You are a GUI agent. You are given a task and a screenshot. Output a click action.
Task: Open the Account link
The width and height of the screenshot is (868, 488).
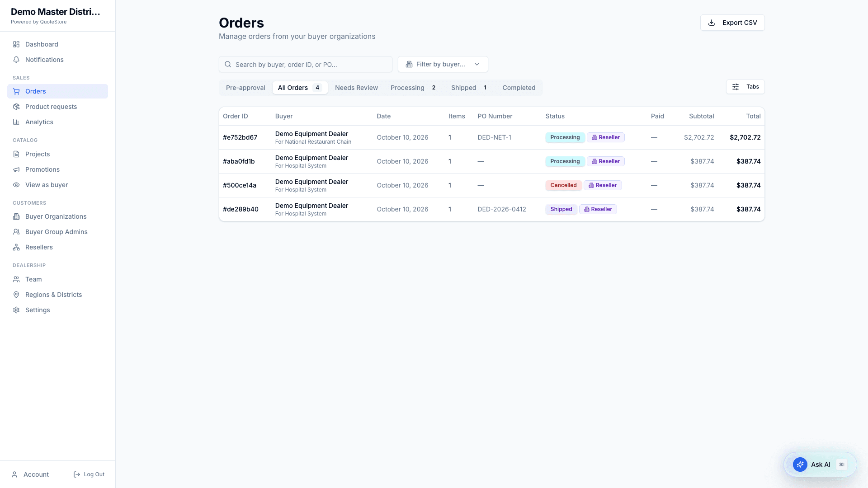pyautogui.click(x=30, y=474)
